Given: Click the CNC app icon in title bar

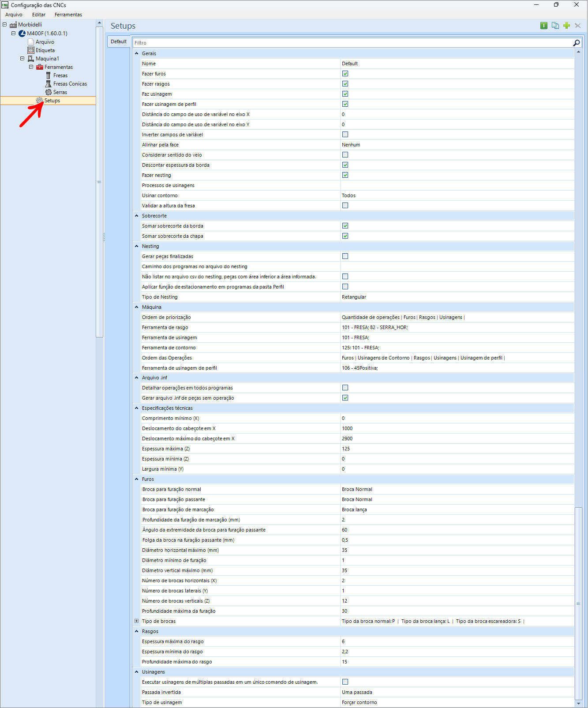Looking at the screenshot, I should pyautogui.click(x=5, y=5).
